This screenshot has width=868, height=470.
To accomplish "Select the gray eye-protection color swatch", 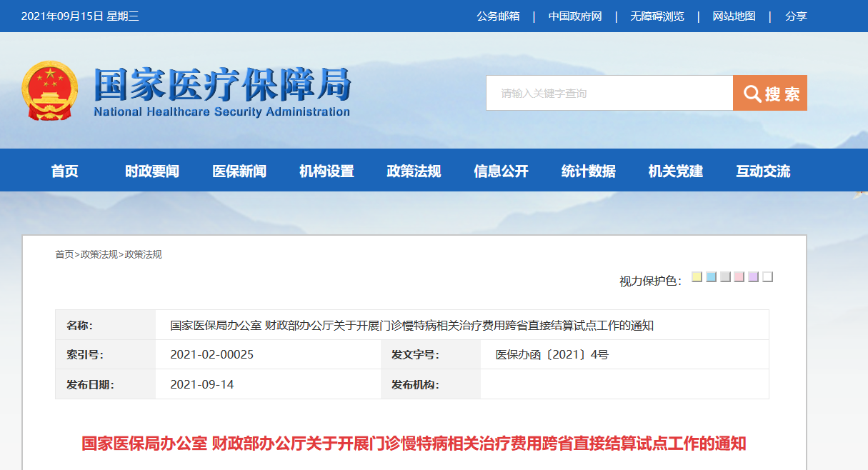I will (725, 277).
